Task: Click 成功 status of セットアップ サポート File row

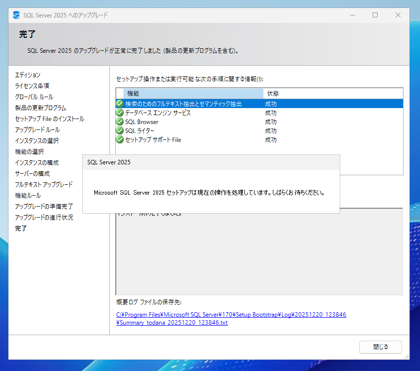Action: [x=271, y=139]
